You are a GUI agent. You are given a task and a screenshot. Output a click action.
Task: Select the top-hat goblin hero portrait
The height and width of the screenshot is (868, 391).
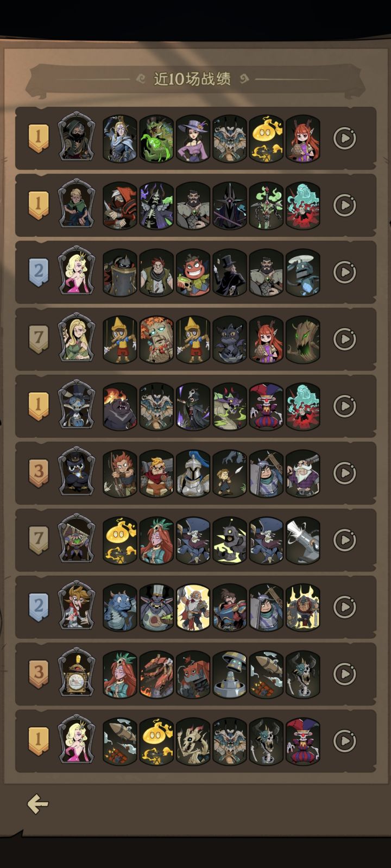(x=77, y=405)
